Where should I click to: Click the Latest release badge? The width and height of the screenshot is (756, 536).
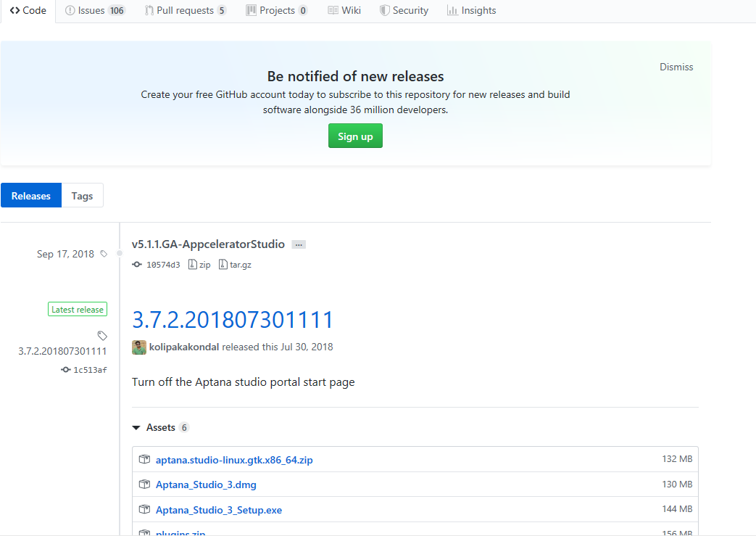click(78, 309)
